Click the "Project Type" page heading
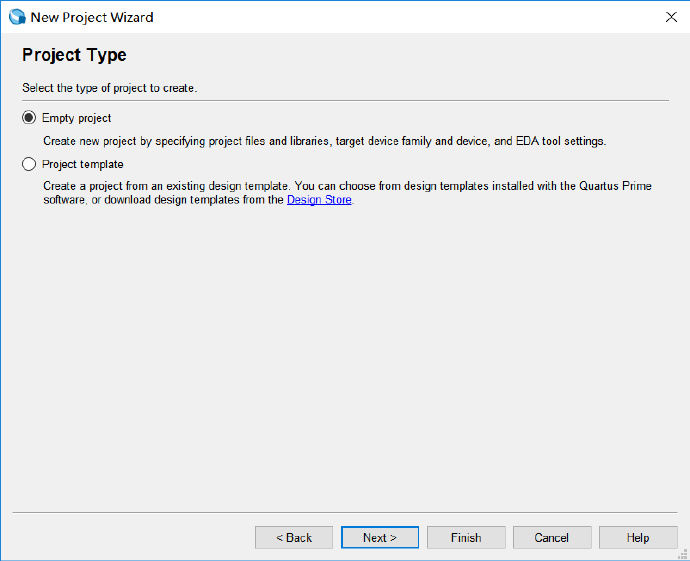 [74, 55]
